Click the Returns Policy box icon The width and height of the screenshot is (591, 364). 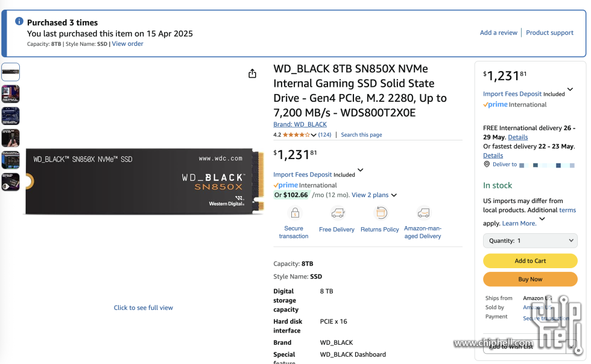(x=381, y=213)
